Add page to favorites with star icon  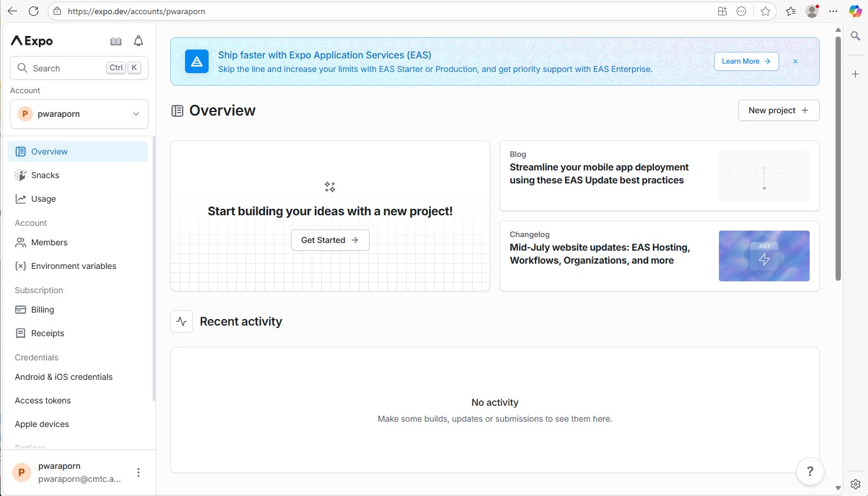tap(765, 11)
